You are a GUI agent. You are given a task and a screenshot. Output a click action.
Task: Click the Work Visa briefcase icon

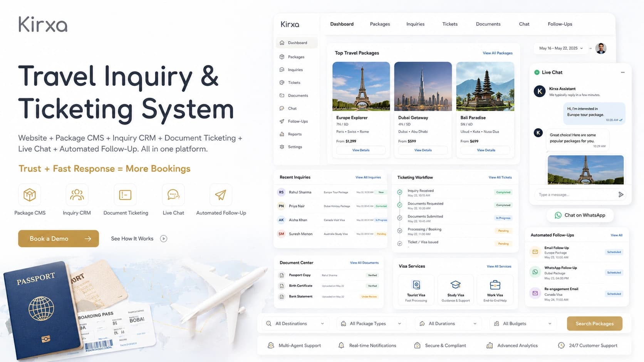495,285
